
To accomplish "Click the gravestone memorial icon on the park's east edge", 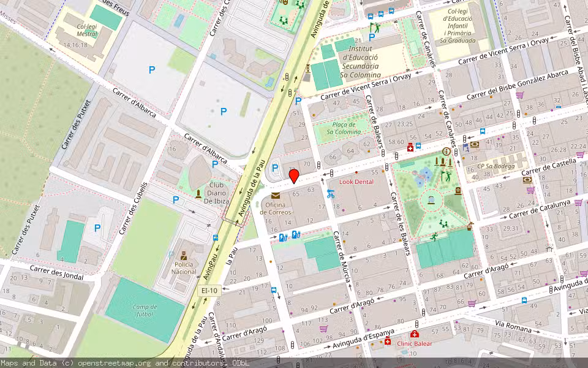I will [x=458, y=191].
